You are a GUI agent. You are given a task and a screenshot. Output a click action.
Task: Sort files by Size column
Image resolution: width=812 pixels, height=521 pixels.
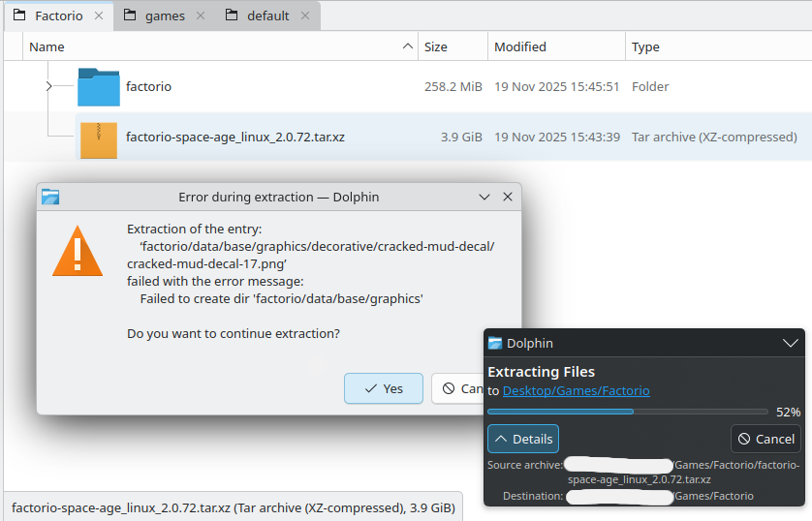click(x=453, y=46)
